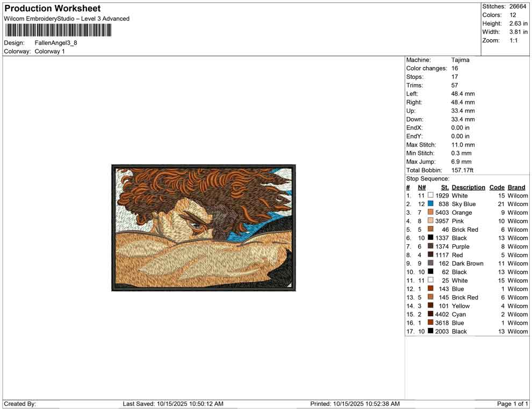The width and height of the screenshot is (532, 409).
Task: Click the white swatch in stop row 1
Action: 430,195
